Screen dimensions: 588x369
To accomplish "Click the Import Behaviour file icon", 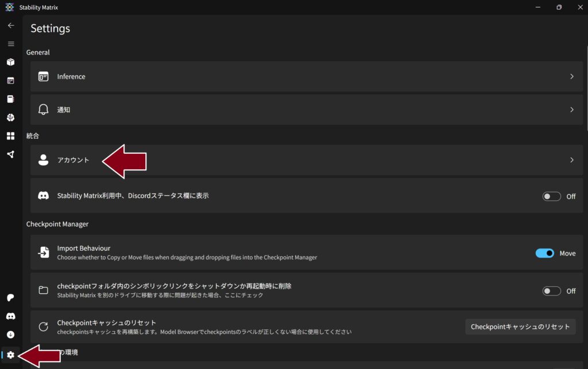I will tap(44, 252).
